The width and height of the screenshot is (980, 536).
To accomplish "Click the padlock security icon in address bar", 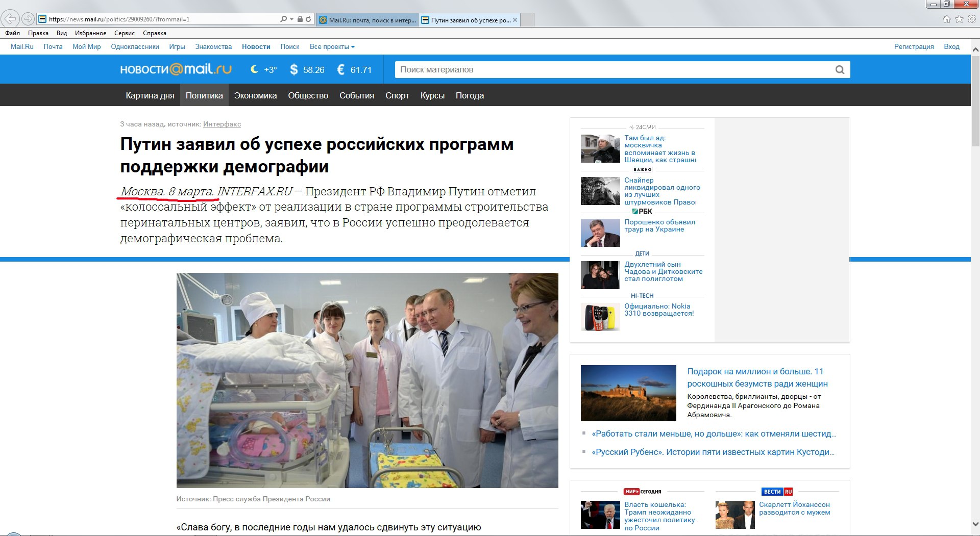I will click(300, 19).
